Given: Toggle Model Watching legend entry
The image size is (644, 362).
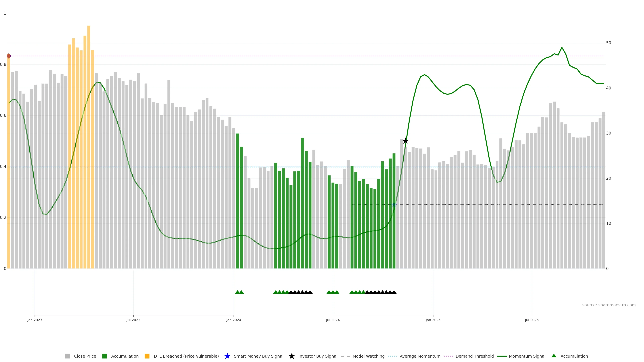Looking at the screenshot, I should pyautogui.click(x=368, y=356).
